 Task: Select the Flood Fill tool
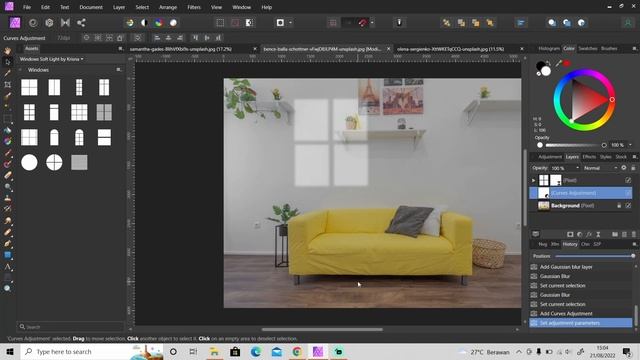[7, 130]
